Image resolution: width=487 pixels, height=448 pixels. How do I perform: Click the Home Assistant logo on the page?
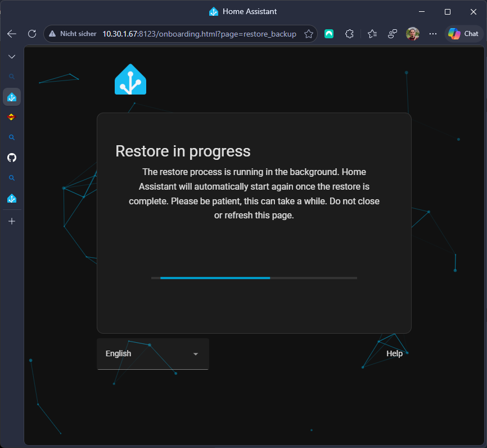tap(130, 79)
